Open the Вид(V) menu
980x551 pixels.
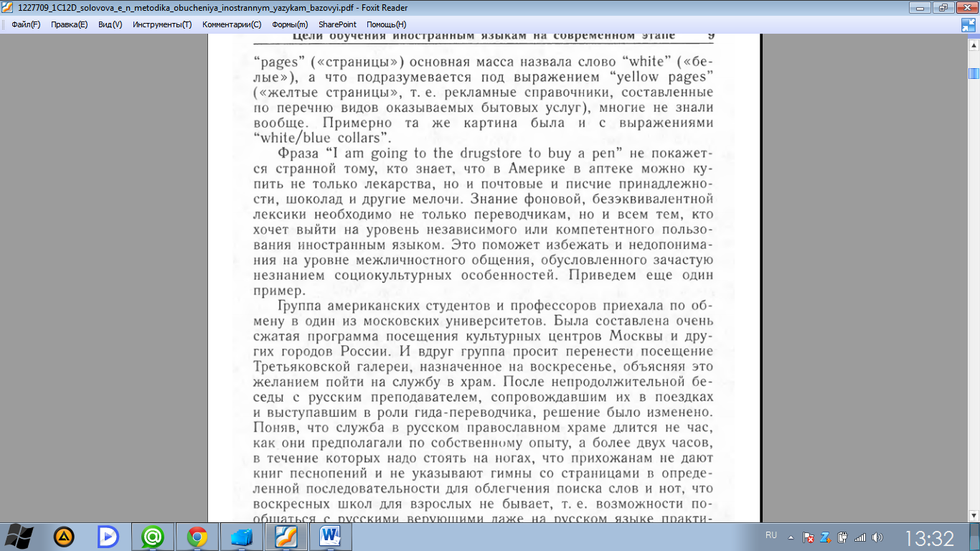110,24
